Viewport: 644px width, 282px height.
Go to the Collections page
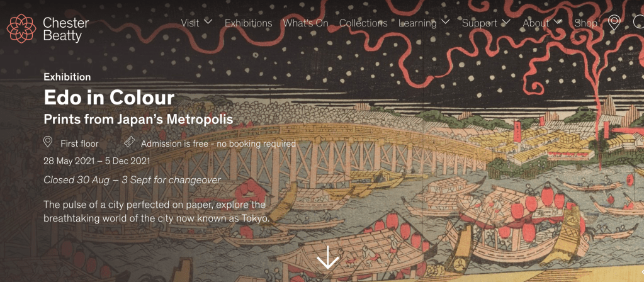(x=363, y=23)
